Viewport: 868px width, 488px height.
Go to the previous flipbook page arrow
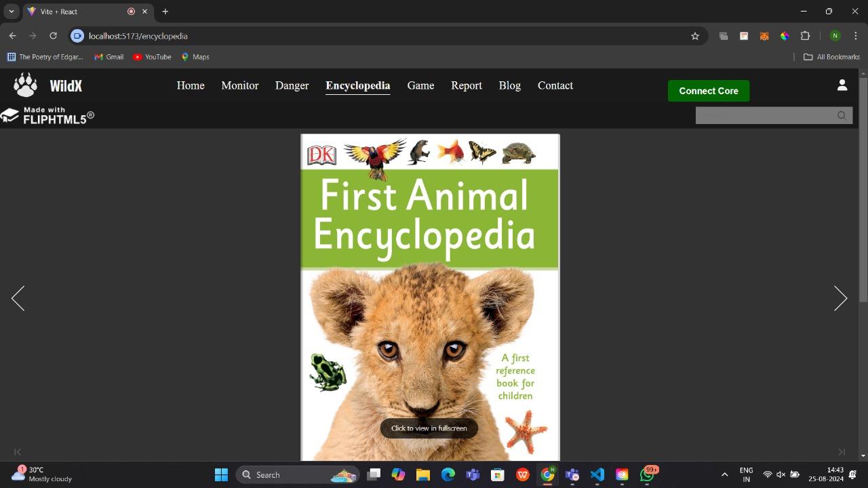click(18, 298)
